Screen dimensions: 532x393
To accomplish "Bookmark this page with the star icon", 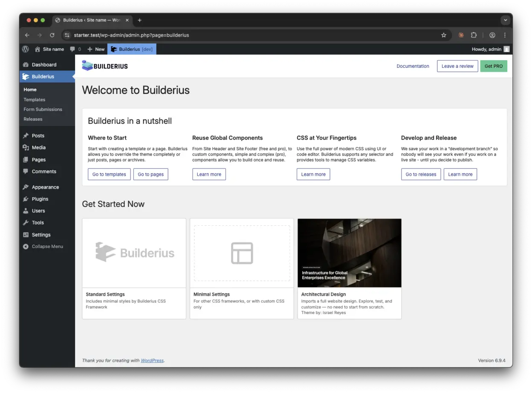I will tap(443, 35).
